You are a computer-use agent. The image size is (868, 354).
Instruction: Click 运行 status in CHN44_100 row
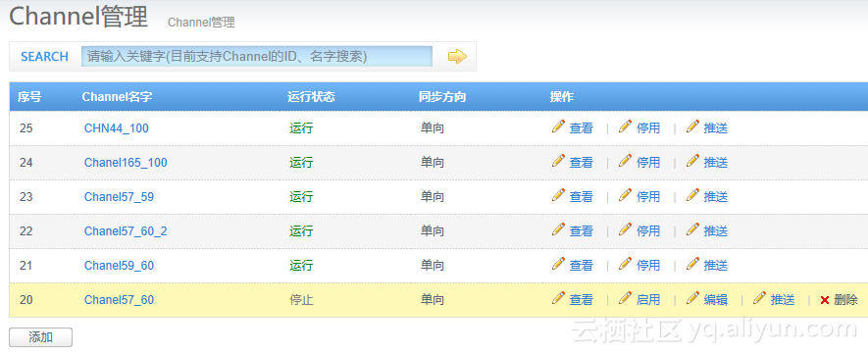coord(301,128)
